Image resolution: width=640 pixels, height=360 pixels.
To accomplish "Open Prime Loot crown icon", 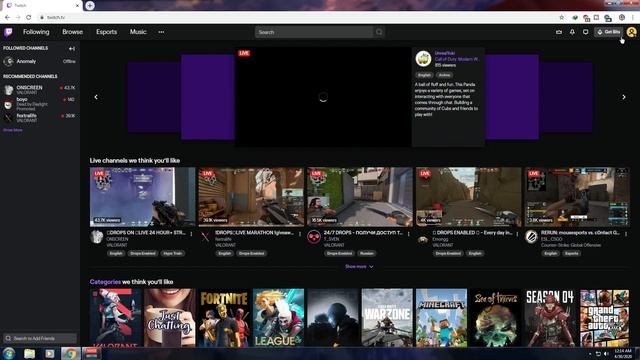I will [x=559, y=32].
